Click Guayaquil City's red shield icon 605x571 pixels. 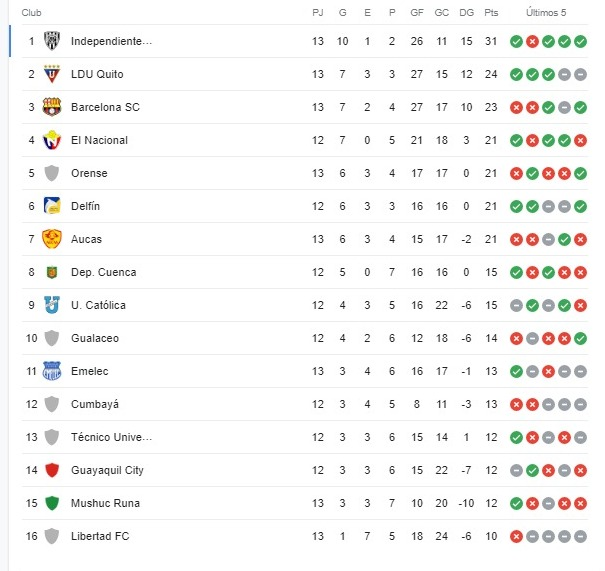(52, 470)
